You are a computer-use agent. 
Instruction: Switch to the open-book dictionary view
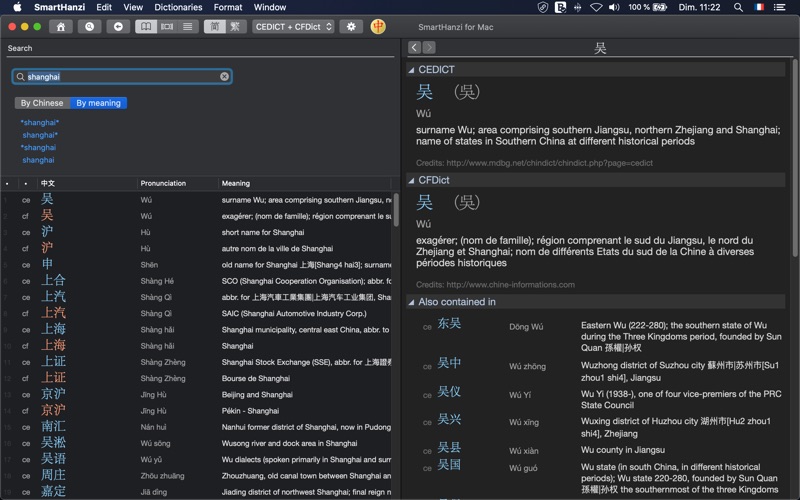click(146, 26)
